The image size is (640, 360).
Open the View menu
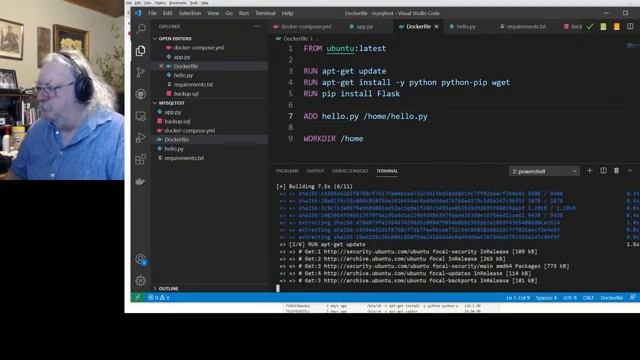(213, 13)
